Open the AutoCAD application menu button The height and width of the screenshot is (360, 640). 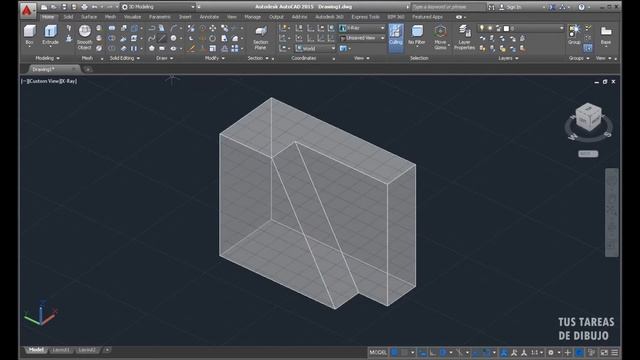(x=27, y=11)
